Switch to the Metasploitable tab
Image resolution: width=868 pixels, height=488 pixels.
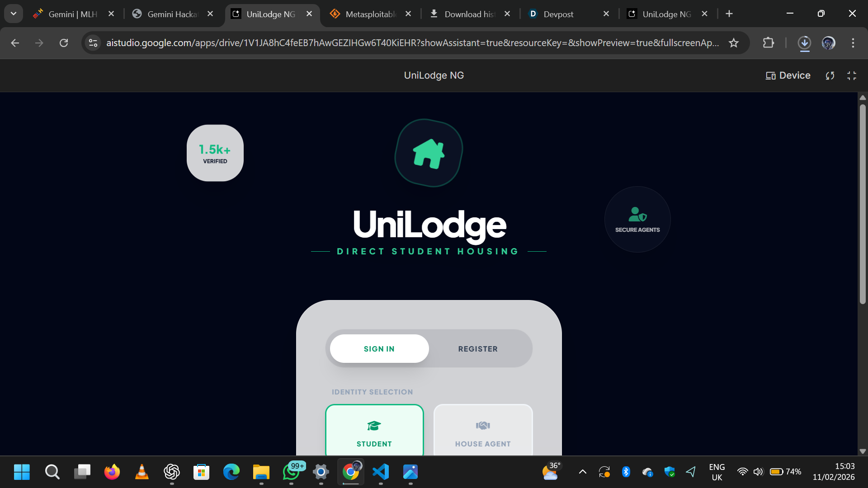(x=370, y=14)
